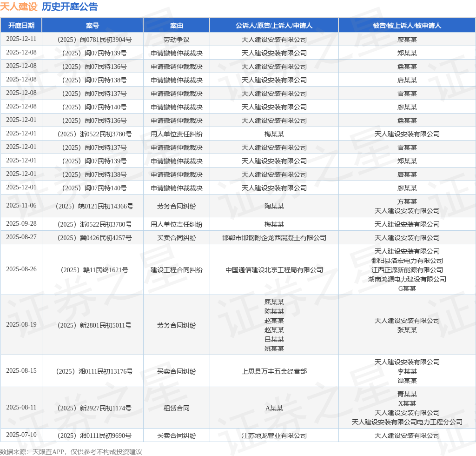Select case (2025)新2801民初5011号
Image resolution: width=476 pixels, height=456 pixels.
tap(95, 325)
